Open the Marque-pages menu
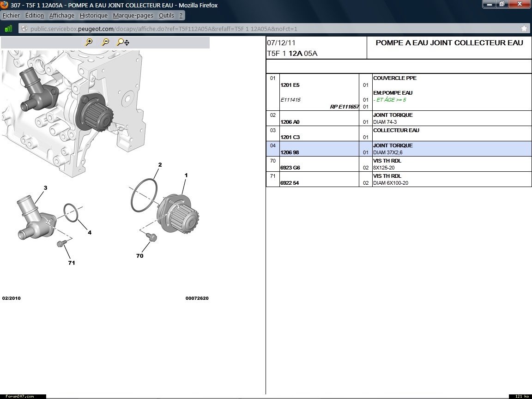This screenshot has height=399, width=532. [133, 15]
